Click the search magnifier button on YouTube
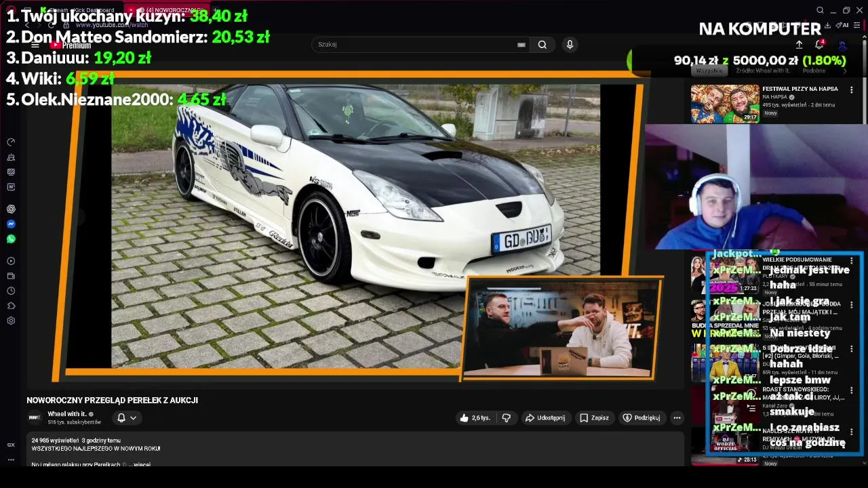The height and width of the screenshot is (488, 868). (x=542, y=45)
